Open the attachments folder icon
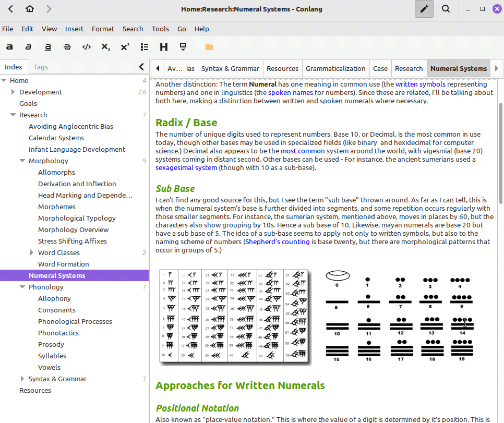This screenshot has width=504, height=423. (x=209, y=47)
